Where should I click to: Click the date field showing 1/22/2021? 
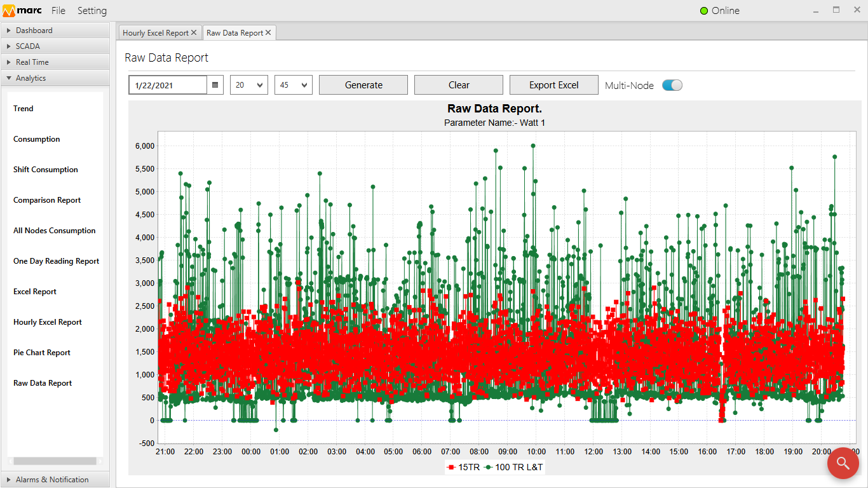(x=168, y=85)
